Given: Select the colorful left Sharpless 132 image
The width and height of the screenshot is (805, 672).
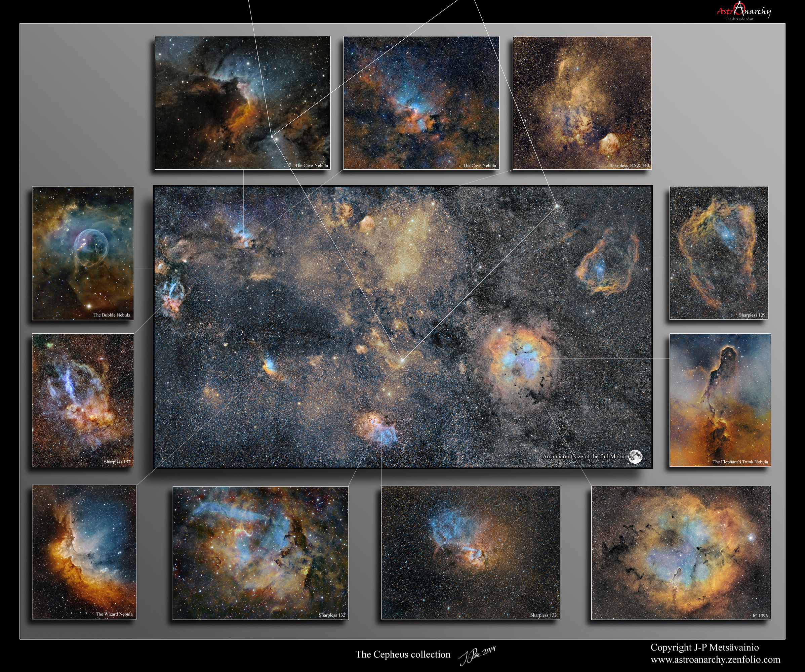Looking at the screenshot, I should tap(261, 552).
